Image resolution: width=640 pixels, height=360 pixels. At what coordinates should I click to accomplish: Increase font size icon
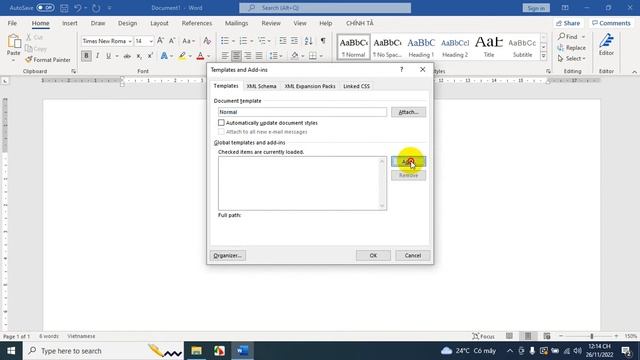pos(160,41)
